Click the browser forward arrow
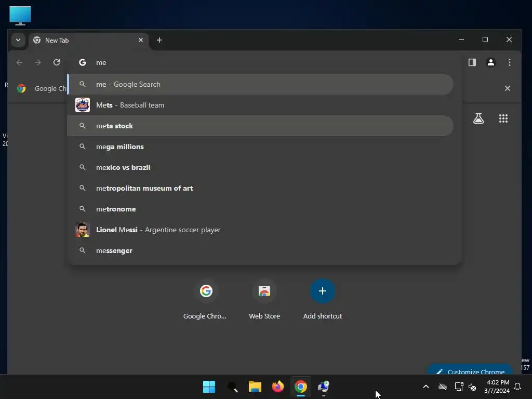The height and width of the screenshot is (399, 532). pos(38,62)
